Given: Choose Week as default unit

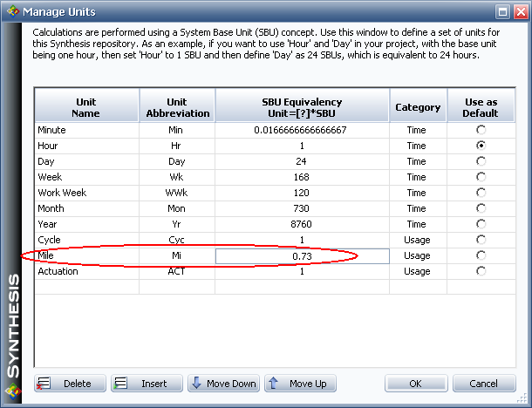Looking at the screenshot, I should coord(481,177).
